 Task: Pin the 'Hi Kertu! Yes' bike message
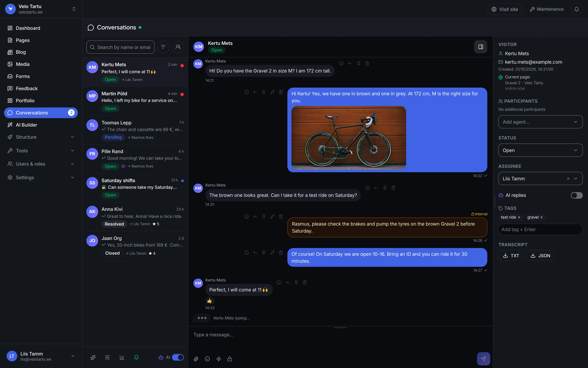264,92
